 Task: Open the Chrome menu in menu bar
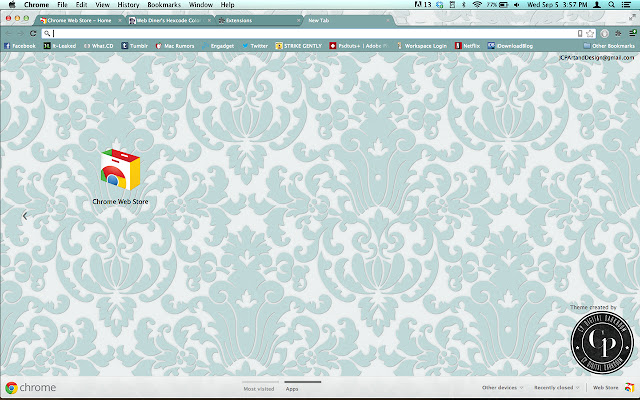36,4
